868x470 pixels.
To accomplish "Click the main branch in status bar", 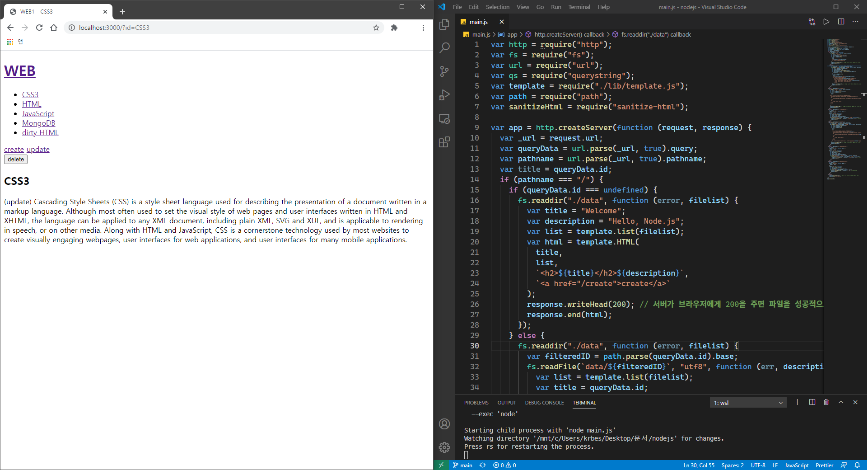I will click(x=462, y=465).
